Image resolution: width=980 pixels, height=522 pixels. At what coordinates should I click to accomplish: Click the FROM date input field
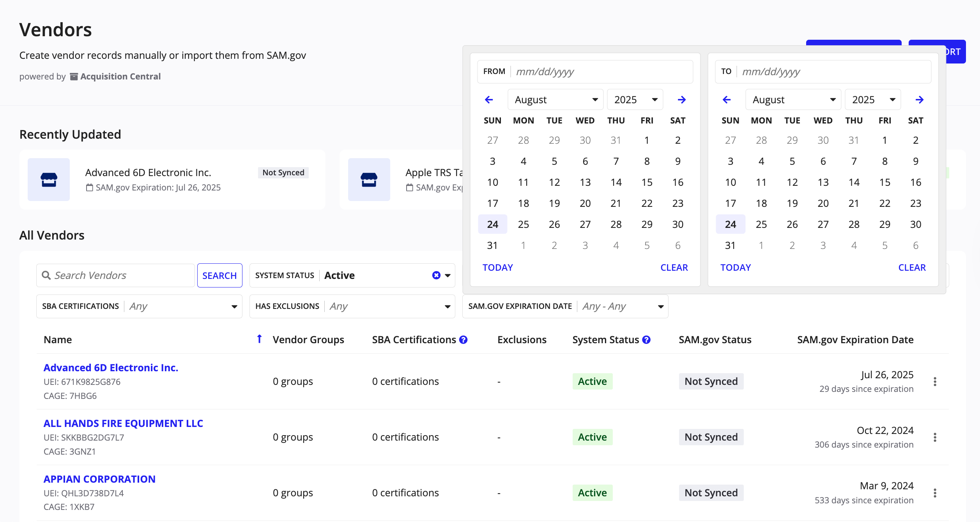click(x=585, y=72)
